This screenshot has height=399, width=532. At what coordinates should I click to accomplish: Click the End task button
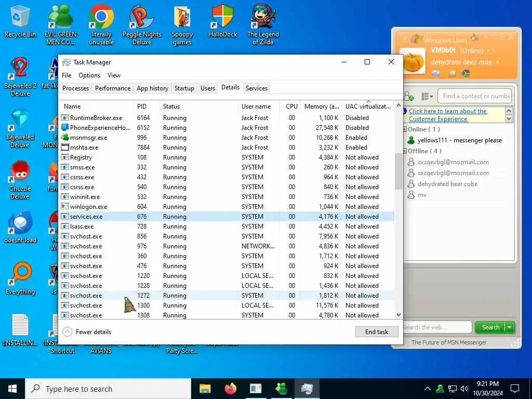[x=377, y=332]
